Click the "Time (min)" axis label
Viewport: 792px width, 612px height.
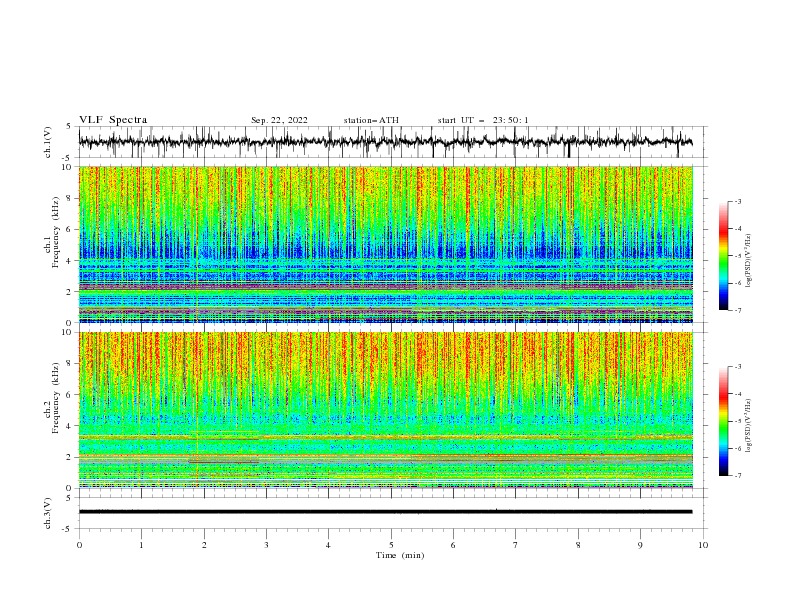click(400, 555)
